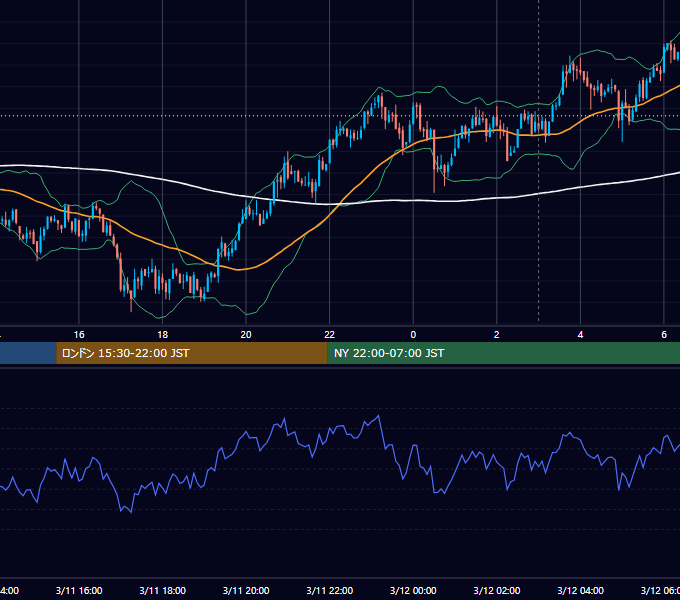Click the '20' hour label on chart axis
Image resolution: width=680 pixels, height=600 pixels.
click(246, 335)
